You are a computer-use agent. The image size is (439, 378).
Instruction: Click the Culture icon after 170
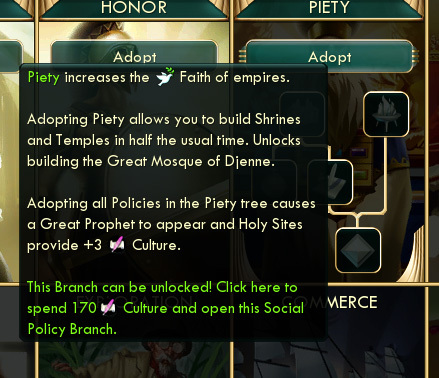click(108, 308)
